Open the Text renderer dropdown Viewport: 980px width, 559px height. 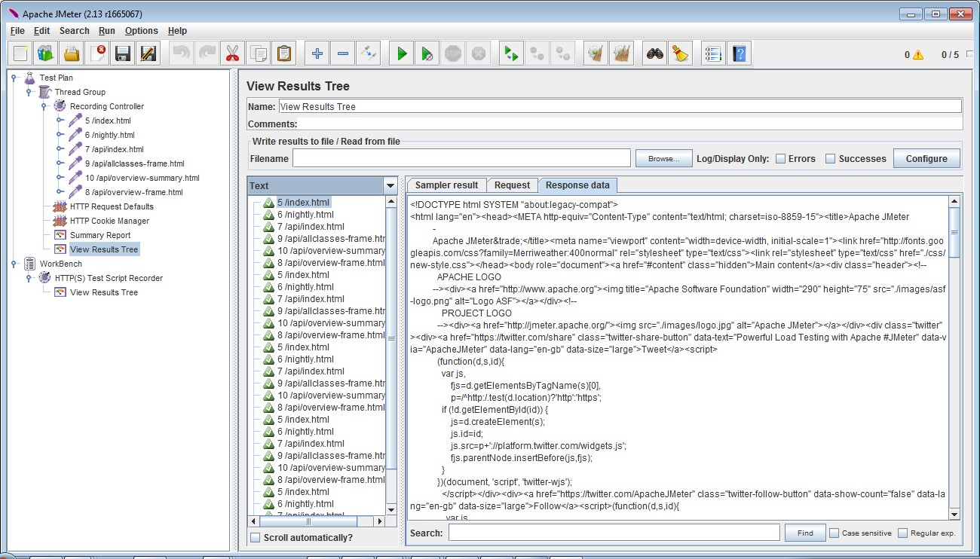tap(390, 185)
